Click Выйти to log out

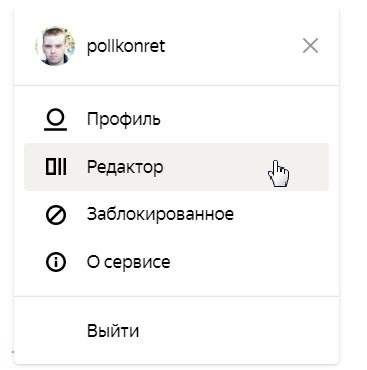[x=113, y=331]
